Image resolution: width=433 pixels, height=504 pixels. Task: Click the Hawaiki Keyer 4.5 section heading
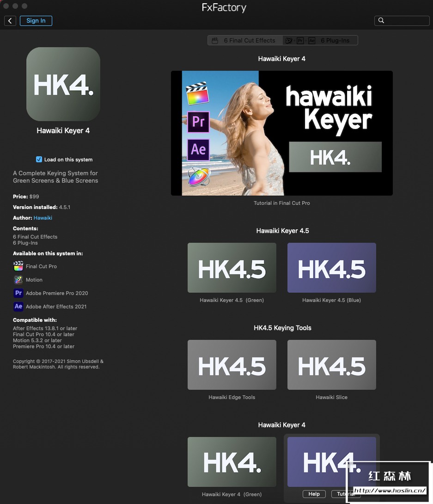click(x=282, y=231)
